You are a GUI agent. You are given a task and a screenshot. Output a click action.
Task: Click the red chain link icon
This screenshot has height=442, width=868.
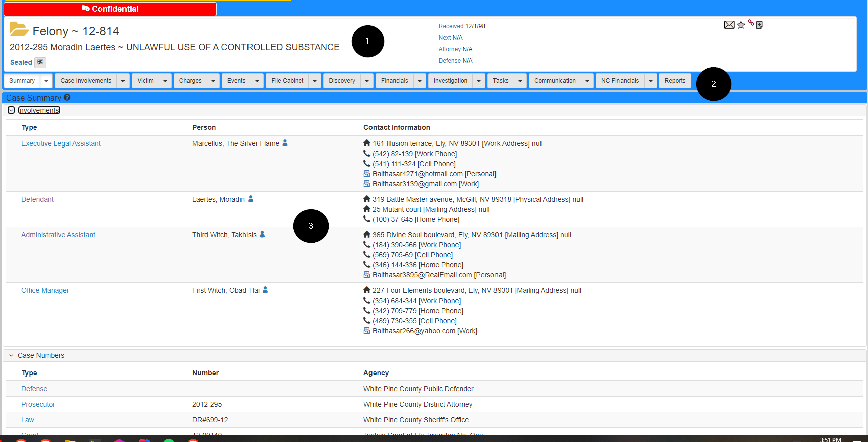click(751, 23)
